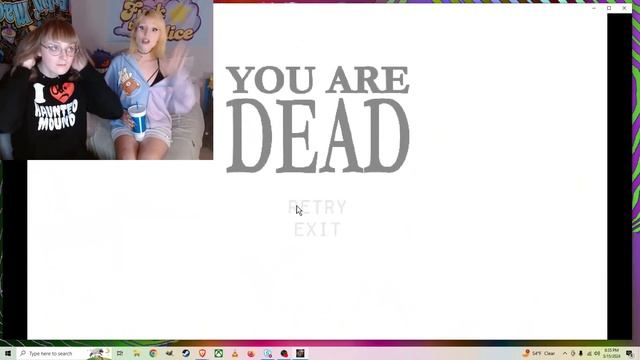Open the notification center icon
The width and height of the screenshot is (640, 360).
click(630, 353)
